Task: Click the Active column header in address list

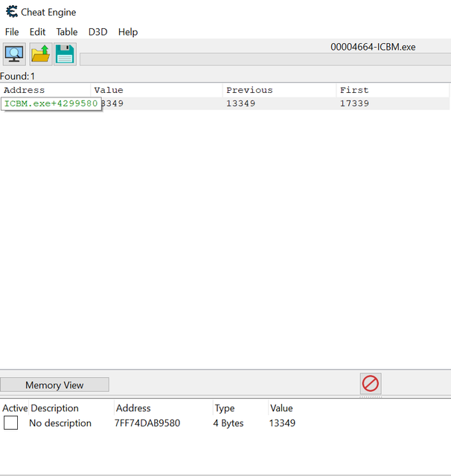Action: point(15,408)
